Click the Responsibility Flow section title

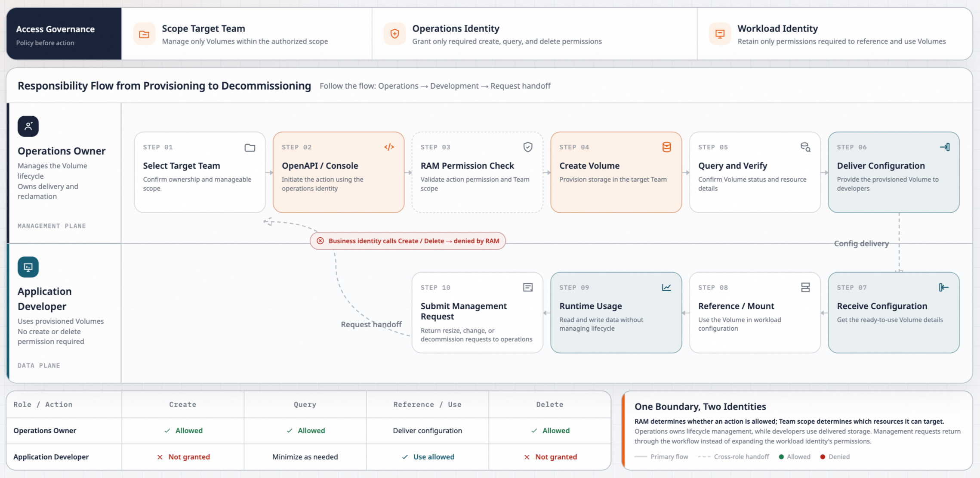click(164, 86)
